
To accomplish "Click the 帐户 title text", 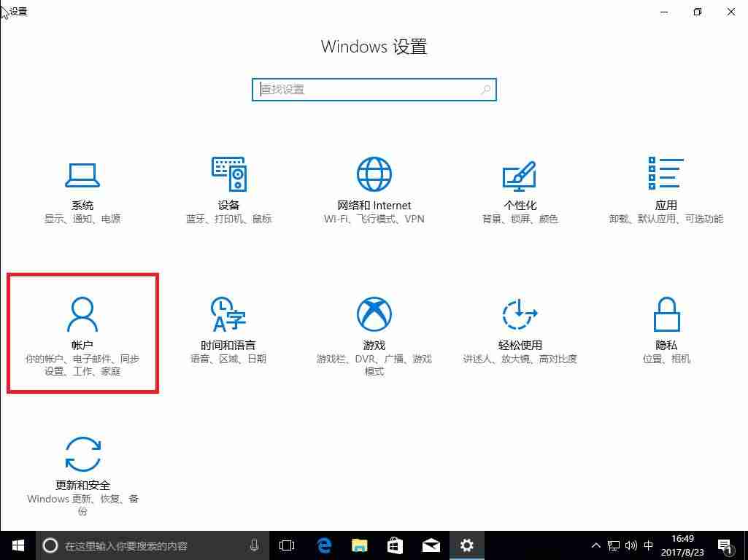I will tap(82, 345).
